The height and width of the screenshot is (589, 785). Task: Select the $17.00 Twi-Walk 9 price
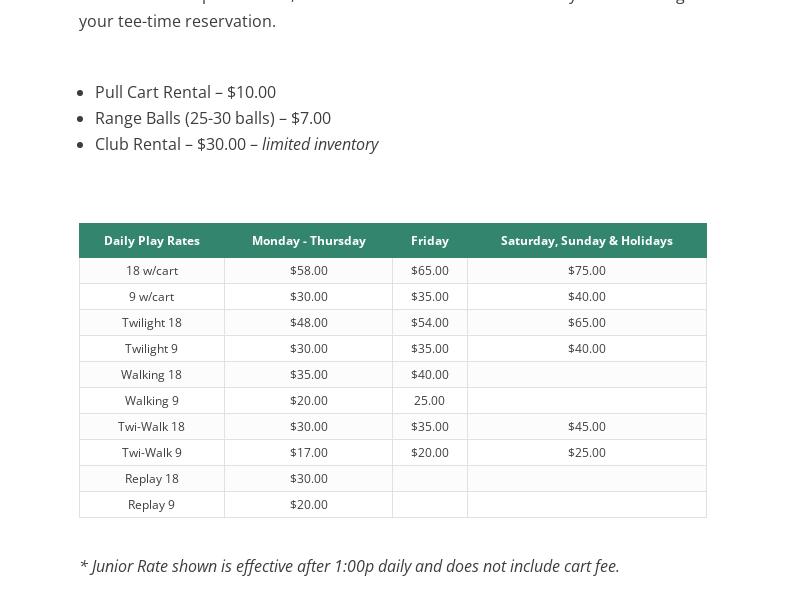(308, 453)
